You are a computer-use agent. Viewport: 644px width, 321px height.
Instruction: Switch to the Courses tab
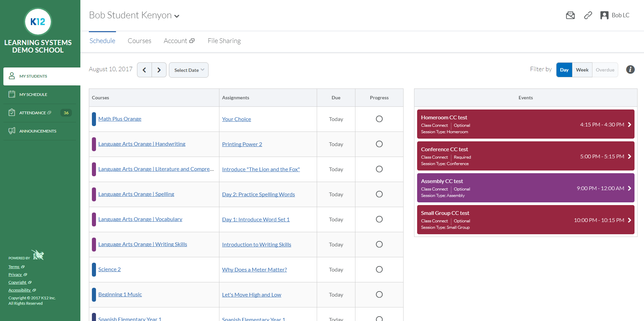tap(139, 41)
